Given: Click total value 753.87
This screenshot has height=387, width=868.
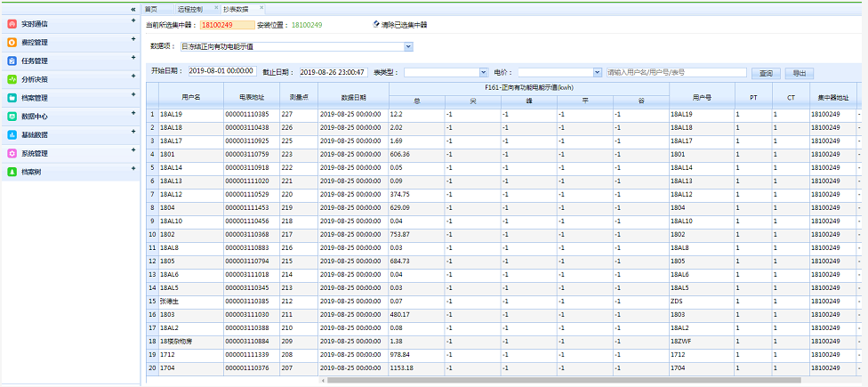Looking at the screenshot, I should (x=416, y=234).
